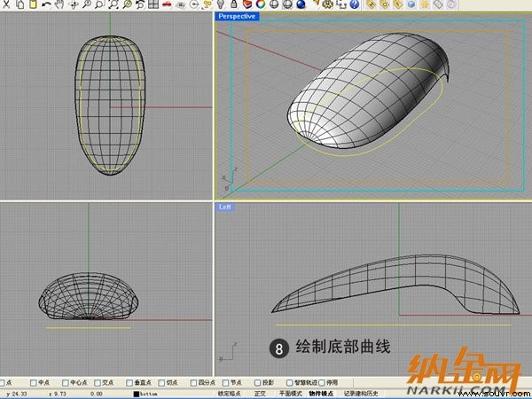
Task: Open the Layers icon
Action: pos(247,4)
